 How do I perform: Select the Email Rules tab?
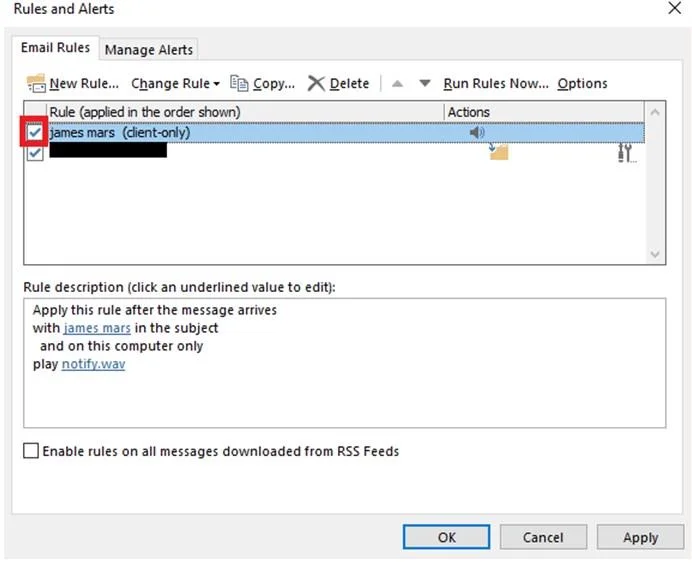(x=55, y=47)
